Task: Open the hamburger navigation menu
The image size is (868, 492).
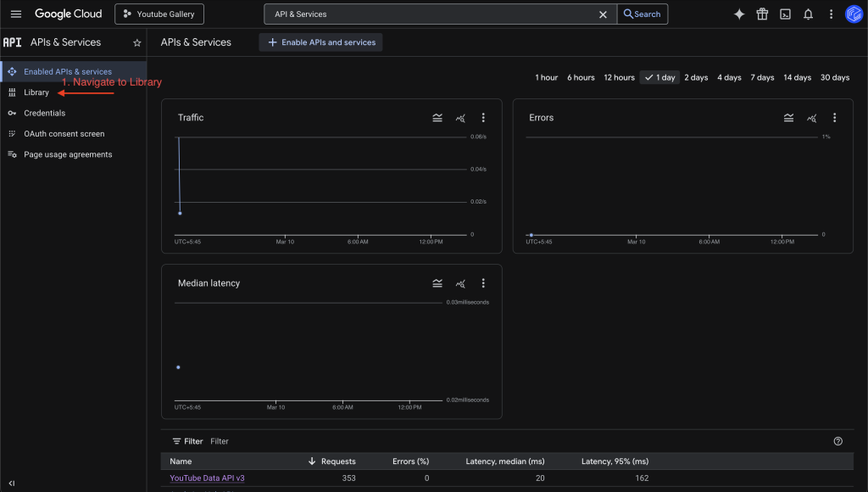Action: (x=16, y=14)
